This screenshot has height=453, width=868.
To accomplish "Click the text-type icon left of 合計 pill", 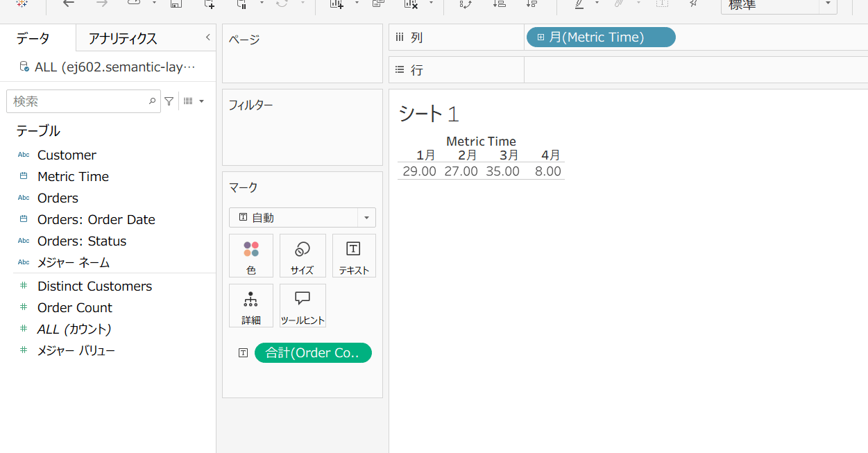I will [x=243, y=352].
